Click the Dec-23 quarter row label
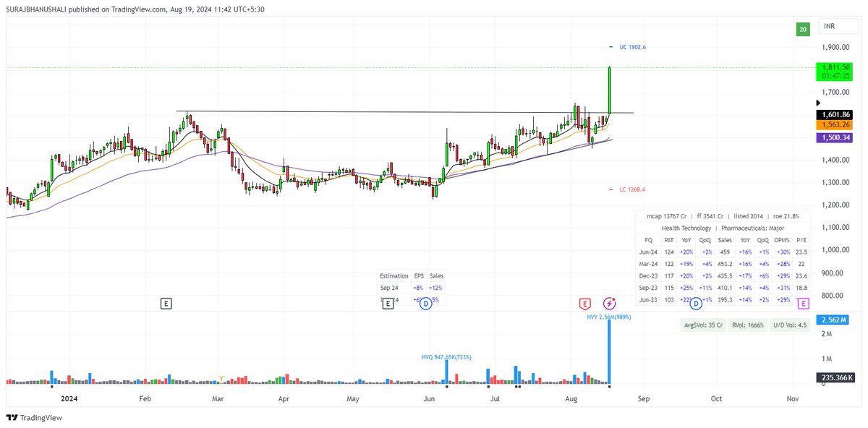The image size is (868, 428). 648,275
